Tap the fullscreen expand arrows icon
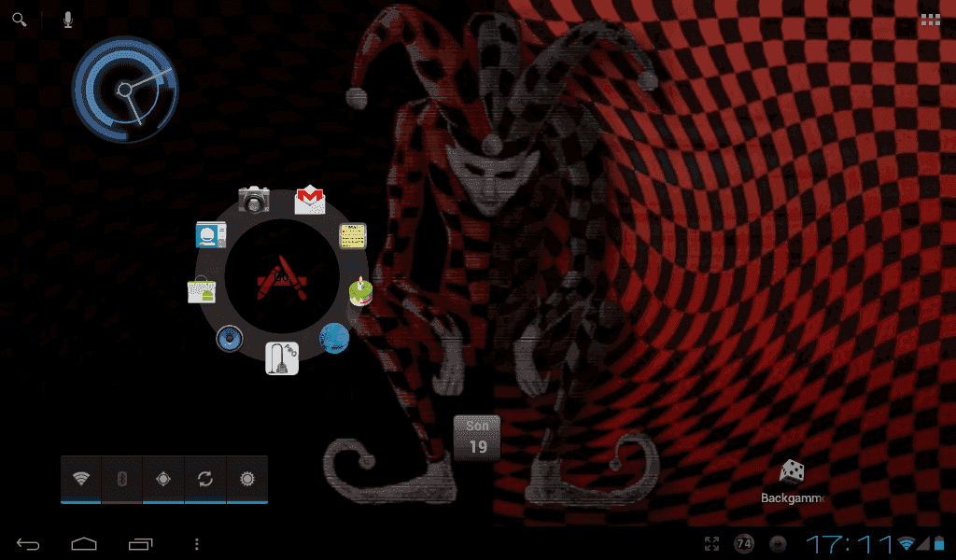Image resolution: width=956 pixels, height=560 pixels. pyautogui.click(x=711, y=543)
